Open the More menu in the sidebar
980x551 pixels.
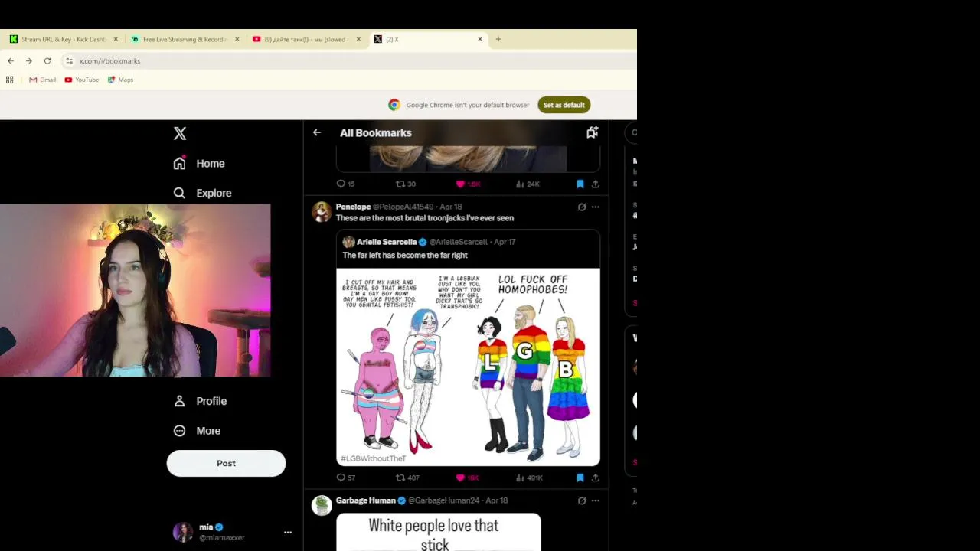click(x=197, y=431)
